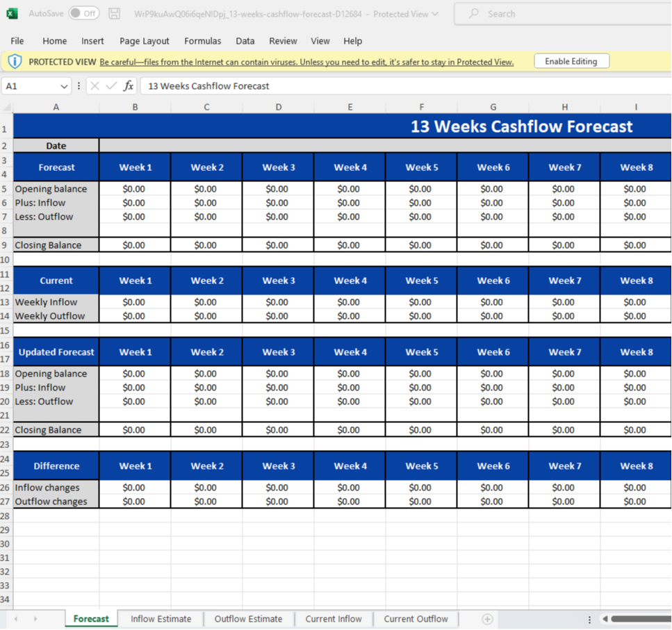672x630 pixels.
Task: Open the View ribbon tab
Action: coord(320,41)
